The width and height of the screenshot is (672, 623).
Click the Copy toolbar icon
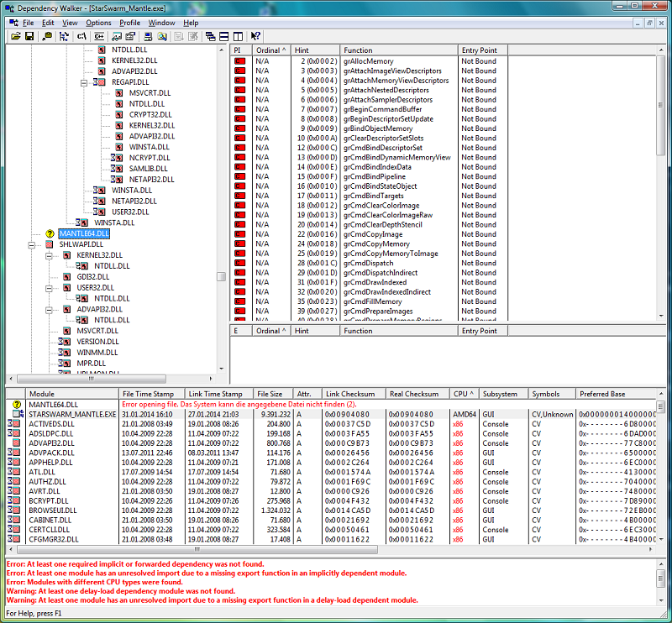pos(47,36)
